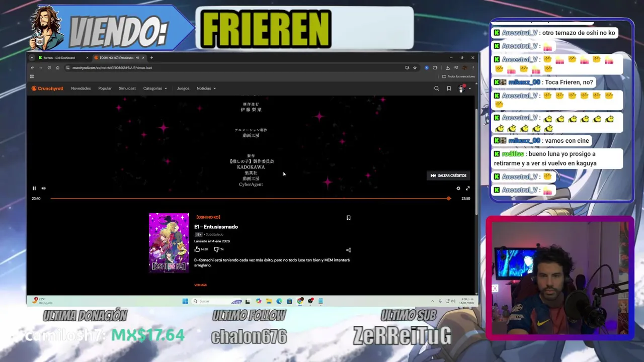The width and height of the screenshot is (644, 362).
Task: Go forward in browser history
Action: pyautogui.click(x=41, y=68)
